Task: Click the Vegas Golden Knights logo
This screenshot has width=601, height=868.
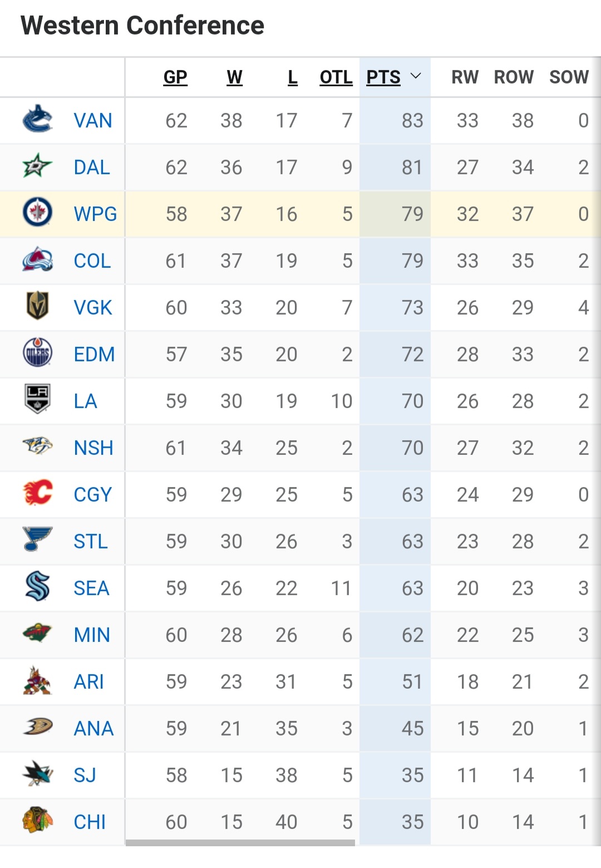Action: pyautogui.click(x=37, y=307)
